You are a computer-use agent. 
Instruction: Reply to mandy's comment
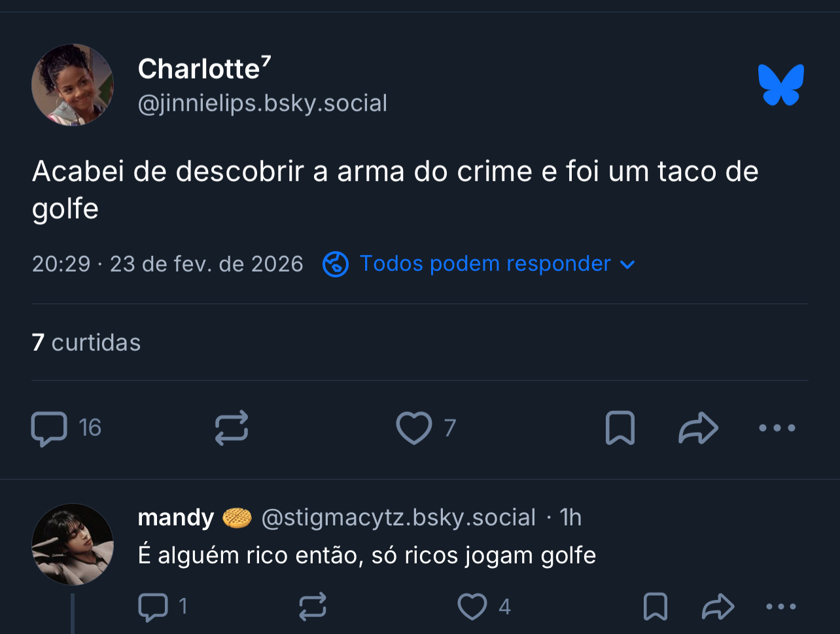click(153, 607)
